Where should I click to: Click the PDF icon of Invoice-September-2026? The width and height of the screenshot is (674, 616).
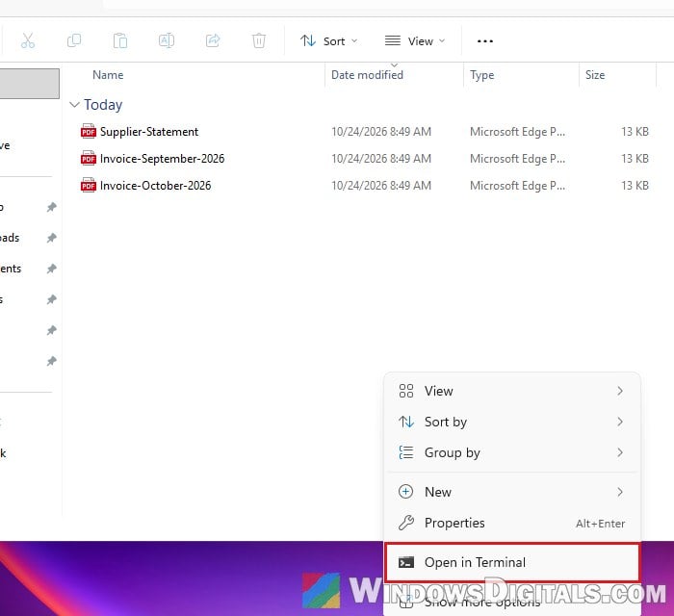89,159
